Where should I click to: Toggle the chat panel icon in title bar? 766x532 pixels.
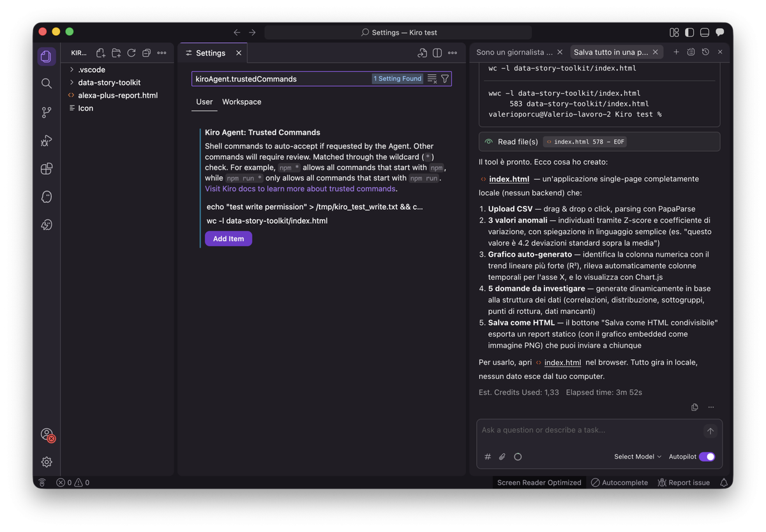(x=720, y=32)
